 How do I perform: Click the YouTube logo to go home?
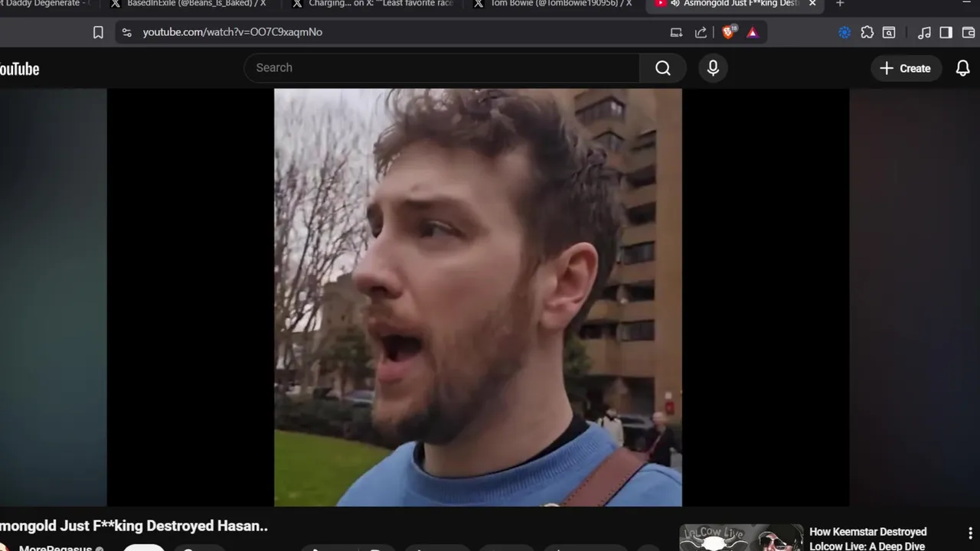[18, 69]
